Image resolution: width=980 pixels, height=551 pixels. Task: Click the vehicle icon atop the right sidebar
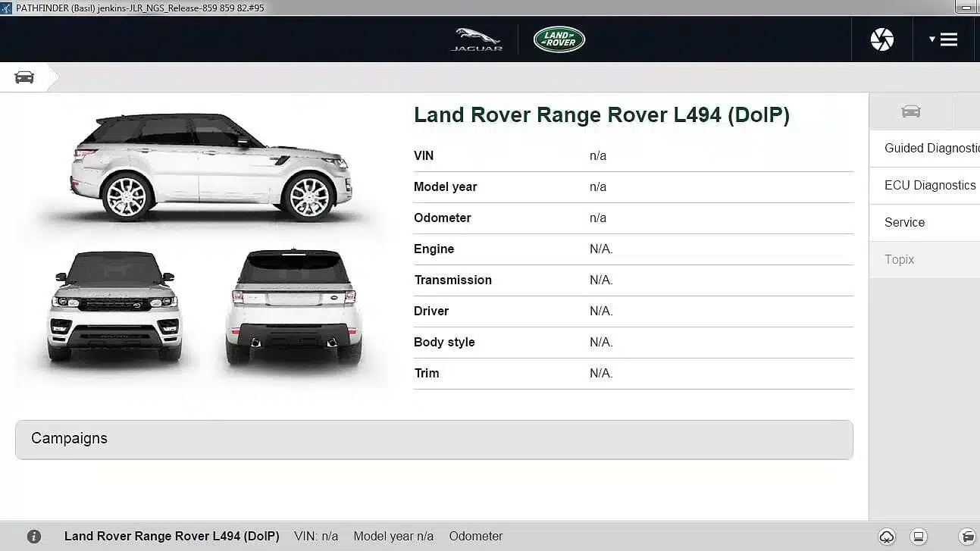910,111
